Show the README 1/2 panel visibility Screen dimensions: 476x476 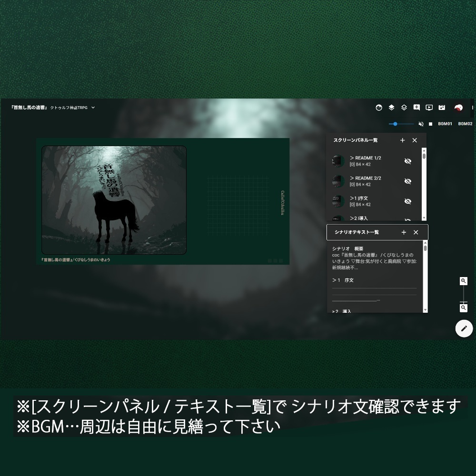tap(408, 161)
